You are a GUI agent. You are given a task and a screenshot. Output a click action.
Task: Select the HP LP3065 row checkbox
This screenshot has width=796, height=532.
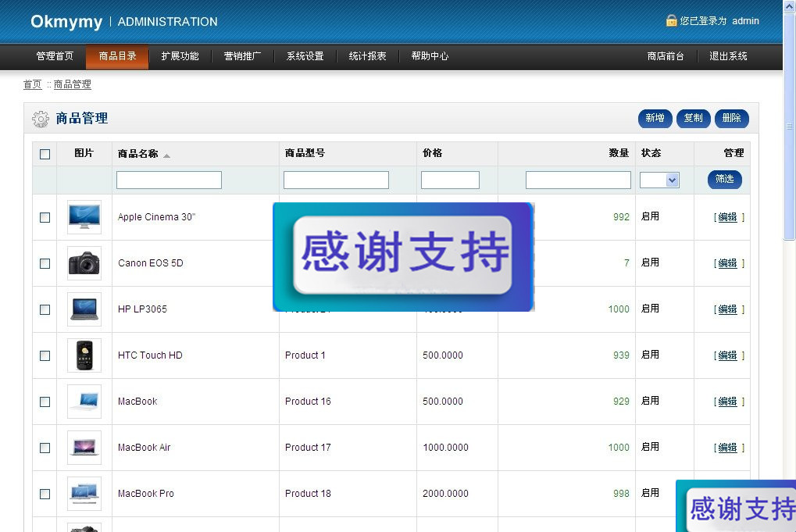[x=45, y=309]
